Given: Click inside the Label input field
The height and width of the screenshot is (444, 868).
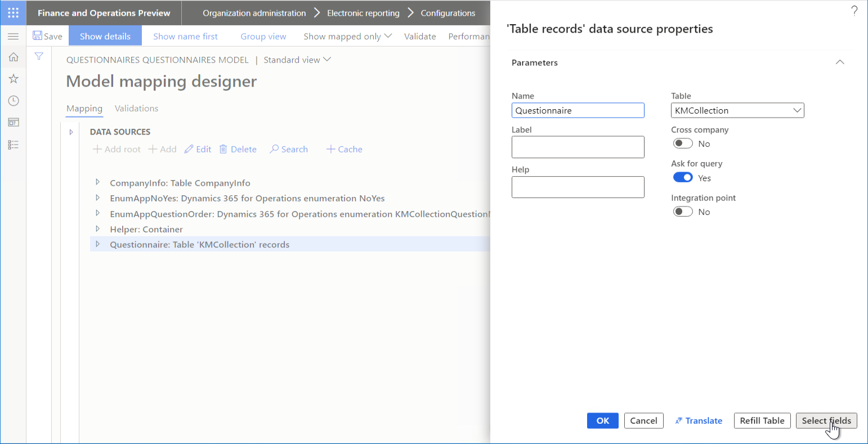Looking at the screenshot, I should click(578, 147).
